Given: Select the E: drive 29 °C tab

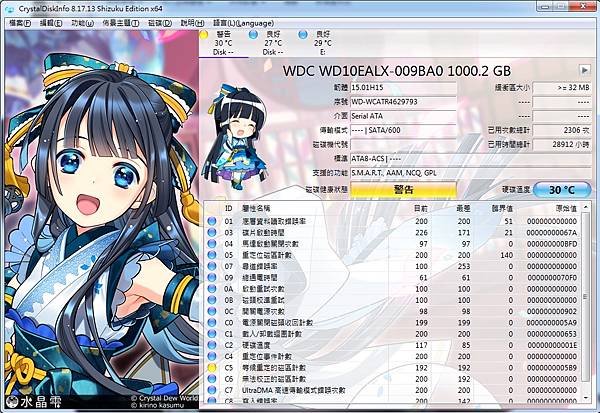Looking at the screenshot, I should [323, 43].
